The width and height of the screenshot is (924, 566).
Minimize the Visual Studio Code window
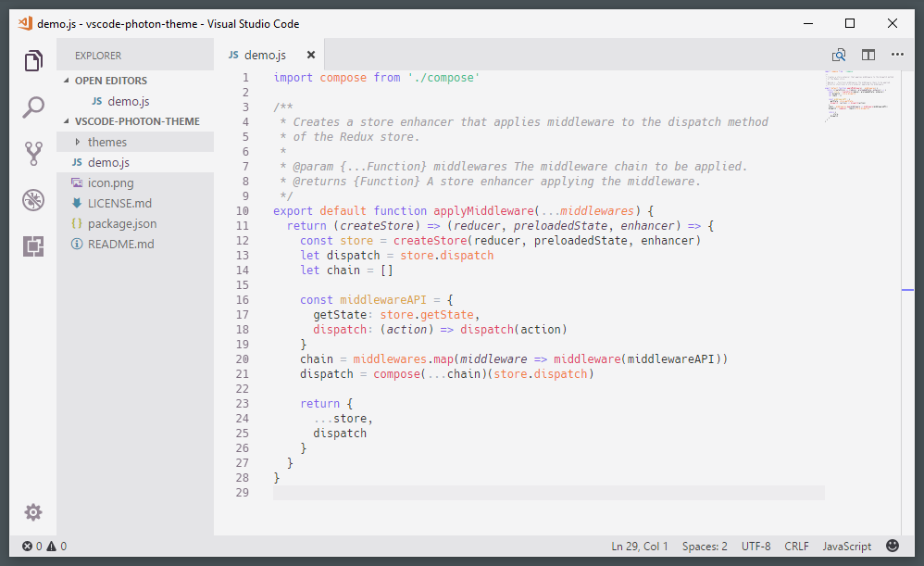tap(808, 23)
